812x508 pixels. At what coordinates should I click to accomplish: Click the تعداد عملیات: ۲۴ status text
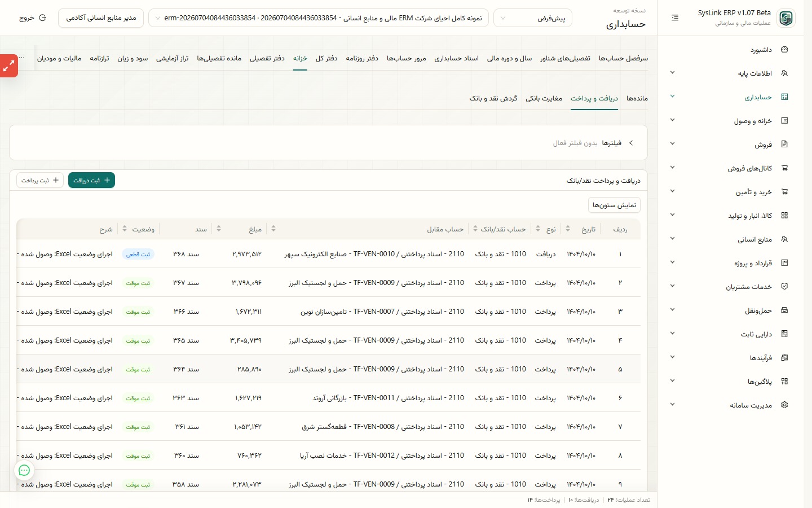tap(629, 500)
